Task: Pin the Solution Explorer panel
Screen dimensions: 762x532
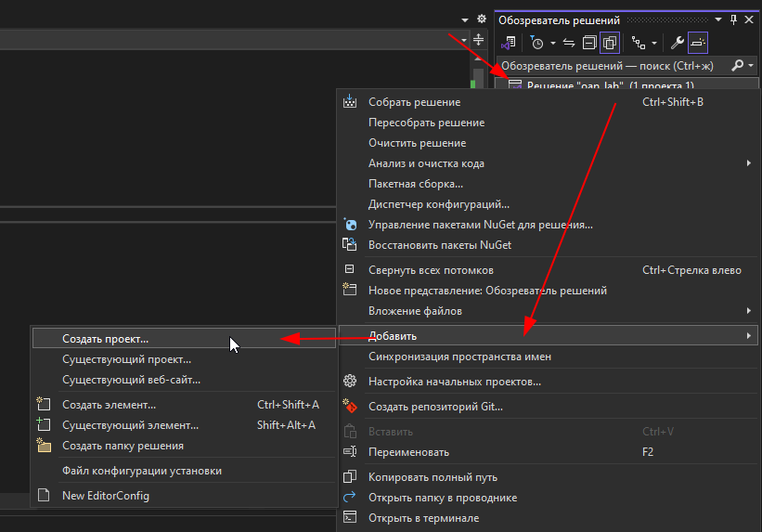Action: point(733,19)
